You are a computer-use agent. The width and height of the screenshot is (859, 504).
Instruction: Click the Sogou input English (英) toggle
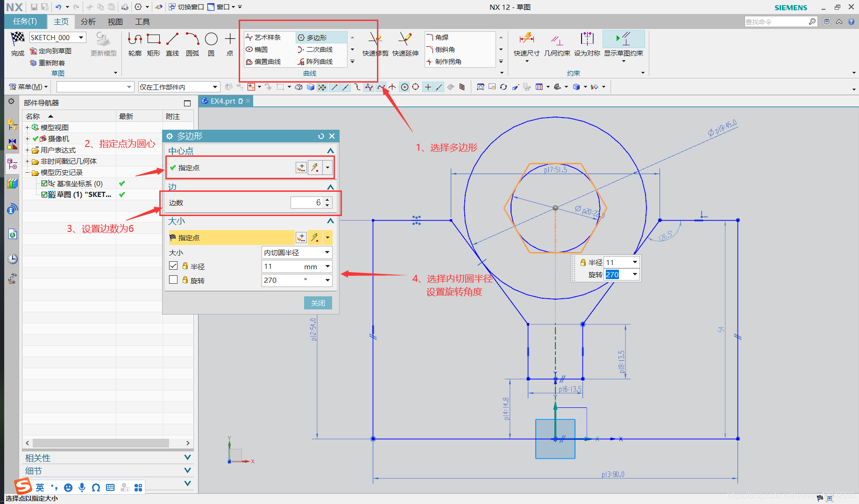40,487
